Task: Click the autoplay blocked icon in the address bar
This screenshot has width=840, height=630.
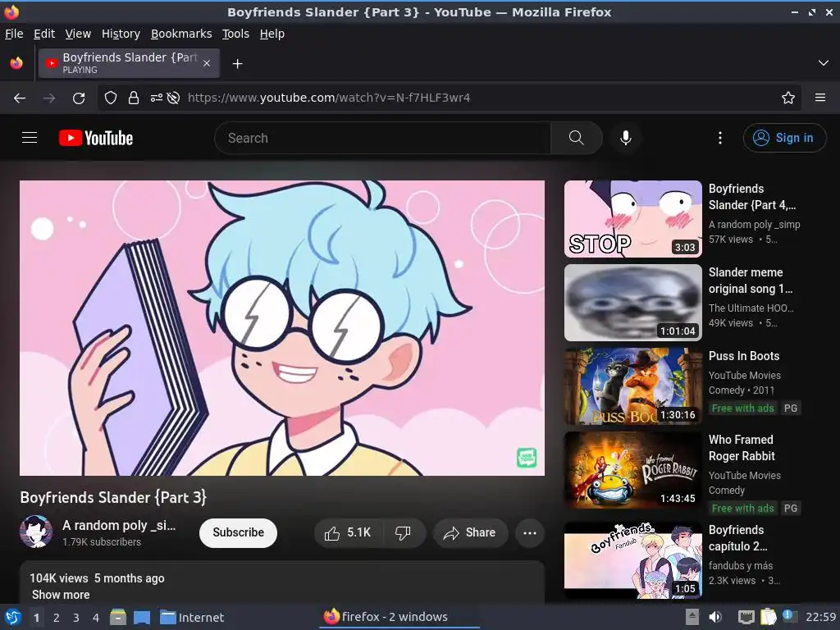Action: pyautogui.click(x=173, y=98)
